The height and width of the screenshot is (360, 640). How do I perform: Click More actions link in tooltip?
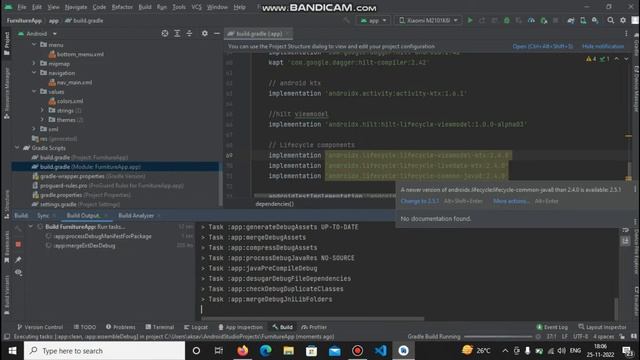tap(511, 201)
